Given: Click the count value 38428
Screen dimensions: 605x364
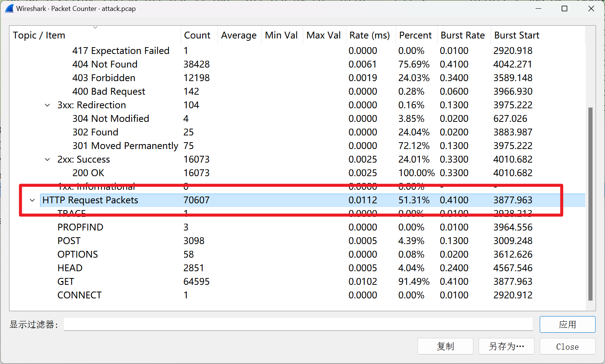Looking at the screenshot, I should coord(197,65).
